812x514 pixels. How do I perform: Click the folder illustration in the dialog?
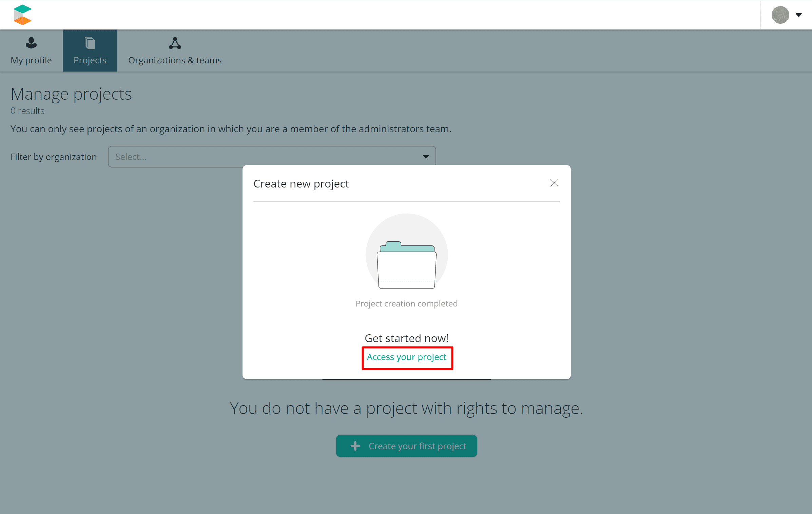[x=406, y=265]
